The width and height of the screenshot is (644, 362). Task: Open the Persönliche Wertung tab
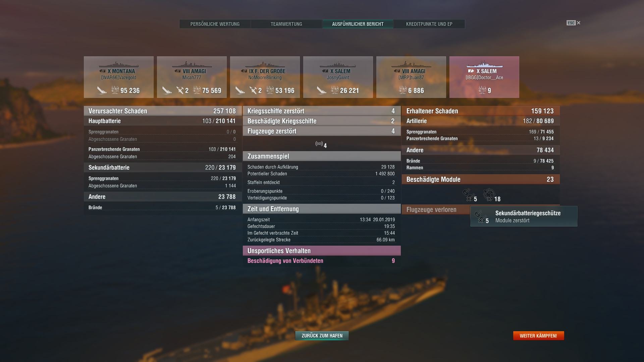[x=215, y=24]
